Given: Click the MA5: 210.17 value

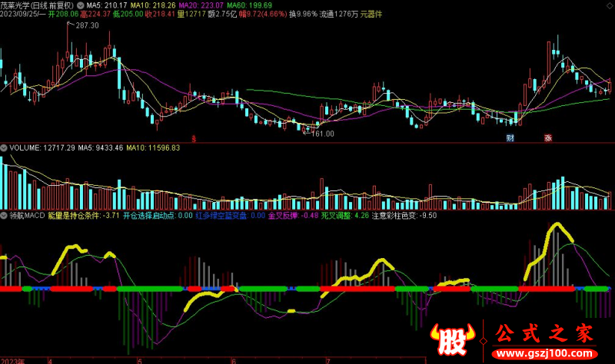Looking at the screenshot, I should (107, 5).
